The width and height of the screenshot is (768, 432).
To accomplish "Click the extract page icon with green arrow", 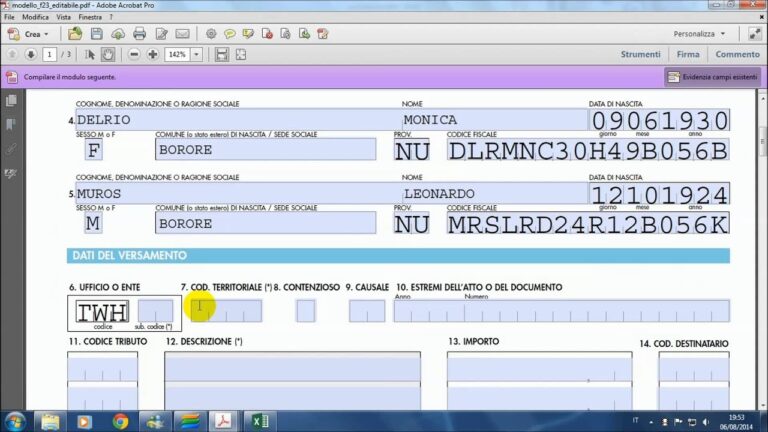I will pos(304,34).
